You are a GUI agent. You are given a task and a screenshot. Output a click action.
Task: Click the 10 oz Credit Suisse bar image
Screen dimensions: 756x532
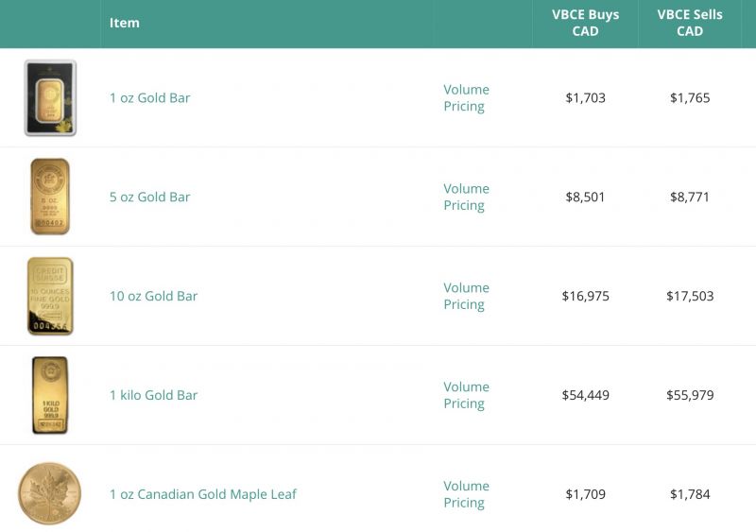coord(50,296)
